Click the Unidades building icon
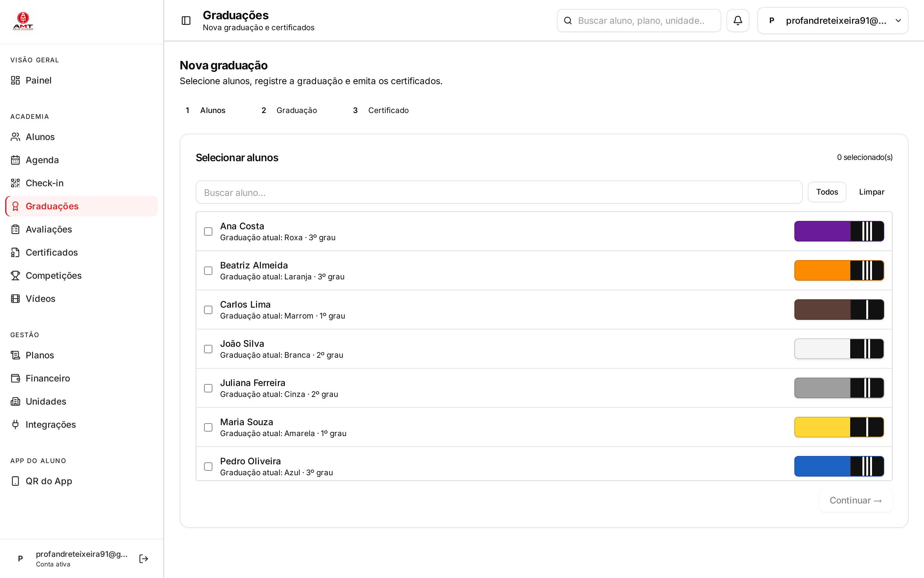 [15, 401]
